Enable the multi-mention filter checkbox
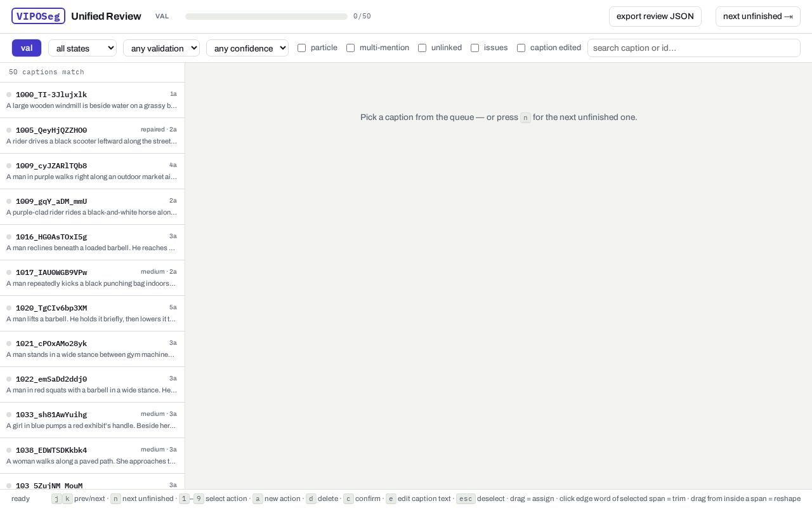 click(x=350, y=48)
